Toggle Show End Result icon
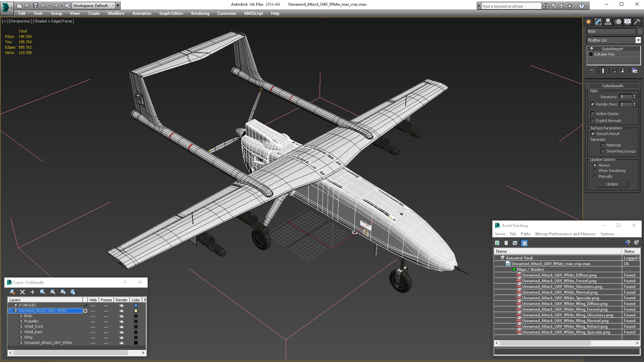The image size is (644, 362). coord(603,71)
